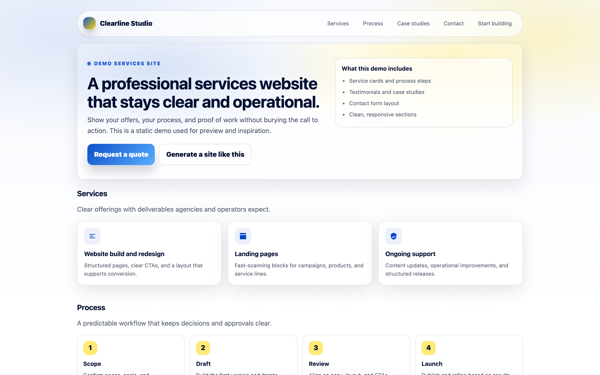Image resolution: width=600 pixels, height=375 pixels.
Task: Click the Ongoing support shield icon
Action: pyautogui.click(x=393, y=236)
